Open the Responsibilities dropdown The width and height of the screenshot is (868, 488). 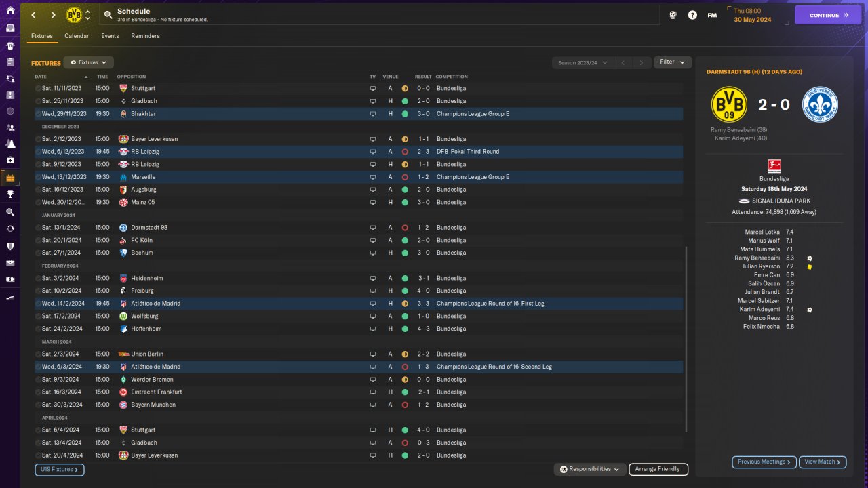(590, 469)
